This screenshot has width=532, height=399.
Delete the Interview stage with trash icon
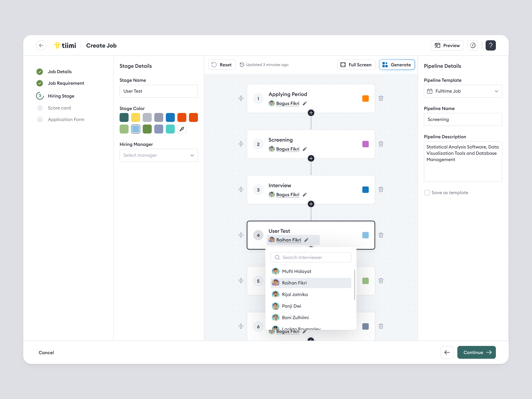[381, 190]
